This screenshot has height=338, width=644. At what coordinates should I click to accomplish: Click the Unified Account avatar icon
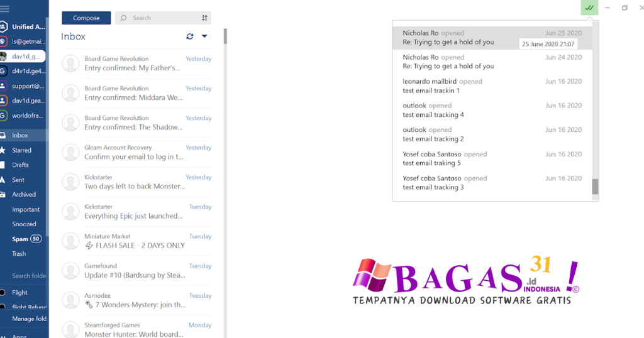[3, 26]
